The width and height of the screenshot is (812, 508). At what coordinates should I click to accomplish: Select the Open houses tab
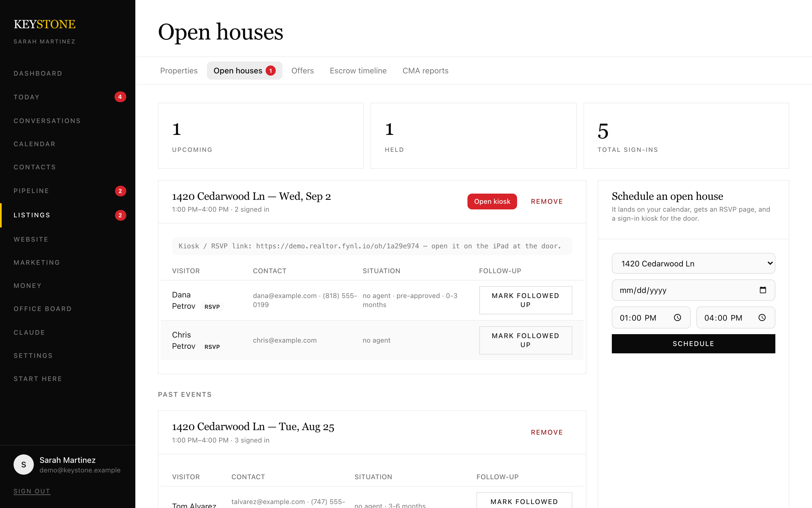click(x=245, y=71)
